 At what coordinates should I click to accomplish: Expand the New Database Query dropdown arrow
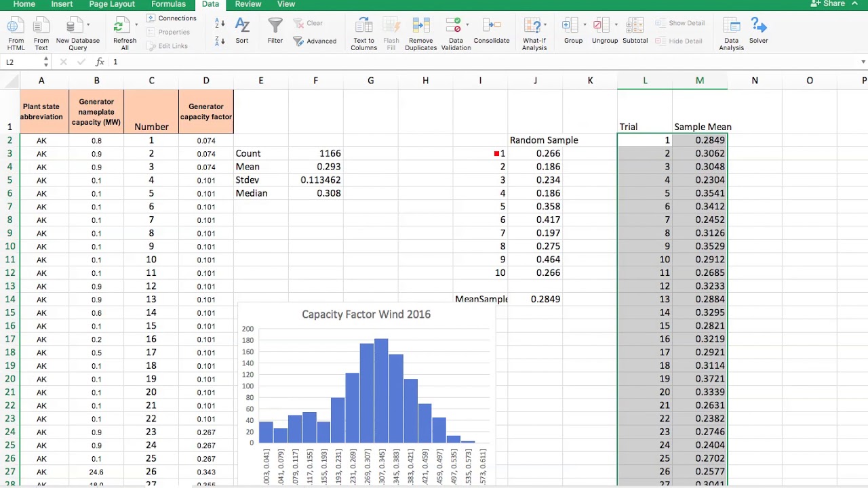88,25
